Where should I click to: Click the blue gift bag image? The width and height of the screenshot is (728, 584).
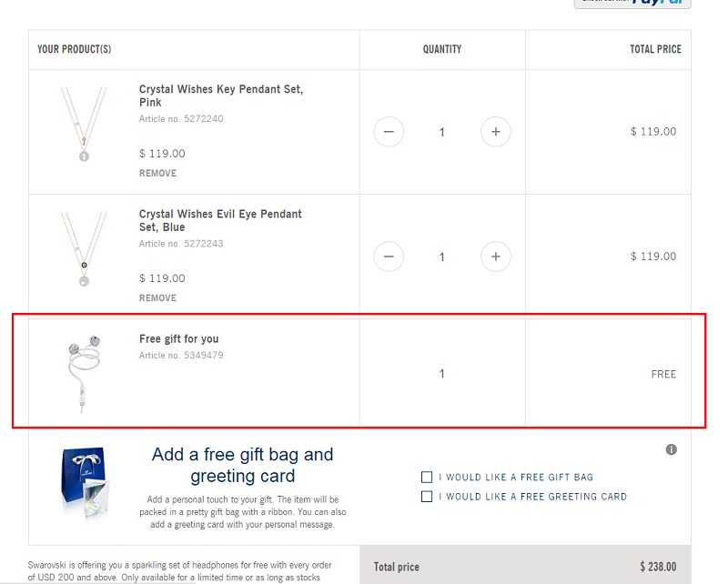(85, 482)
